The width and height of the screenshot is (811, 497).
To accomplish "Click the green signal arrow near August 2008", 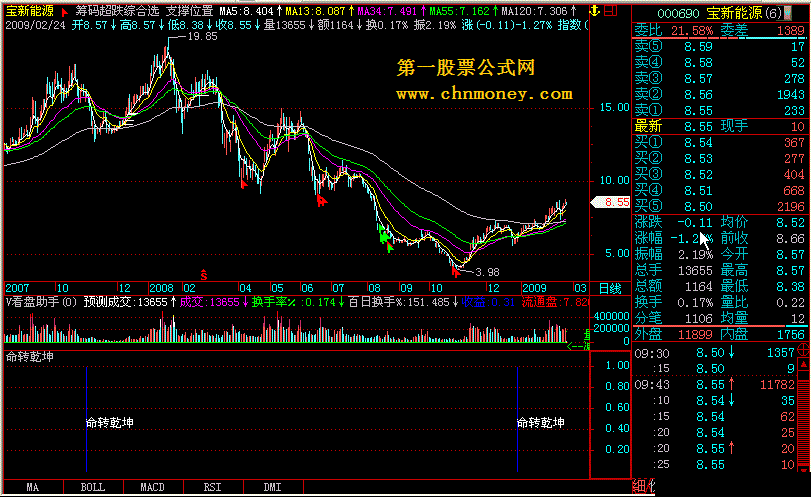I will pos(384,236).
